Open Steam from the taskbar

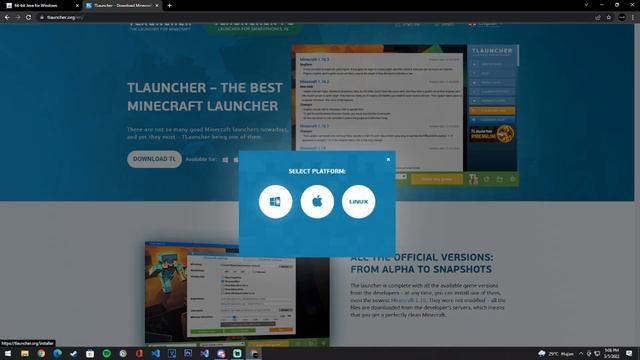(74, 353)
